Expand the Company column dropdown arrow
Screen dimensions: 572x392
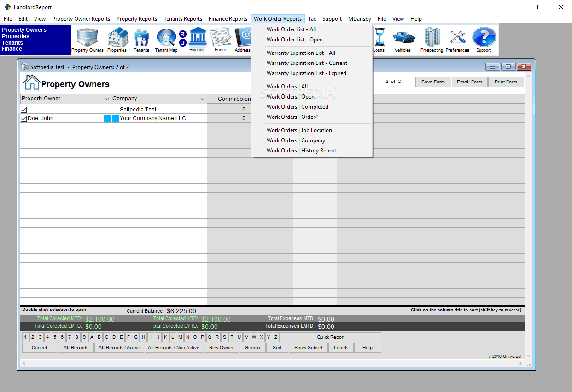[x=202, y=99]
